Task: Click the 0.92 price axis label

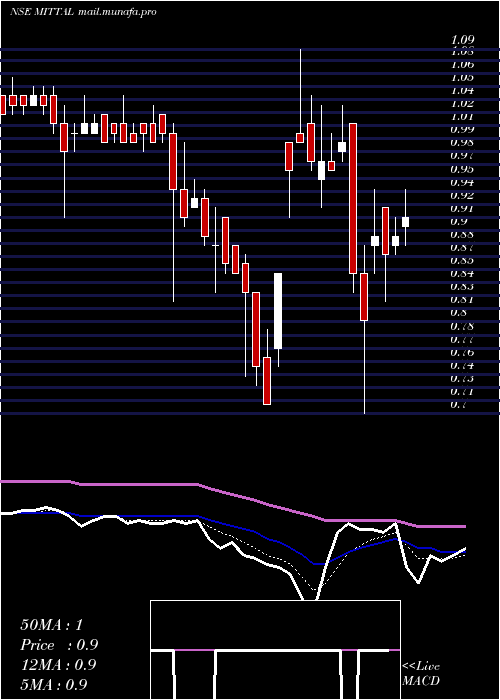Action: pos(462,195)
